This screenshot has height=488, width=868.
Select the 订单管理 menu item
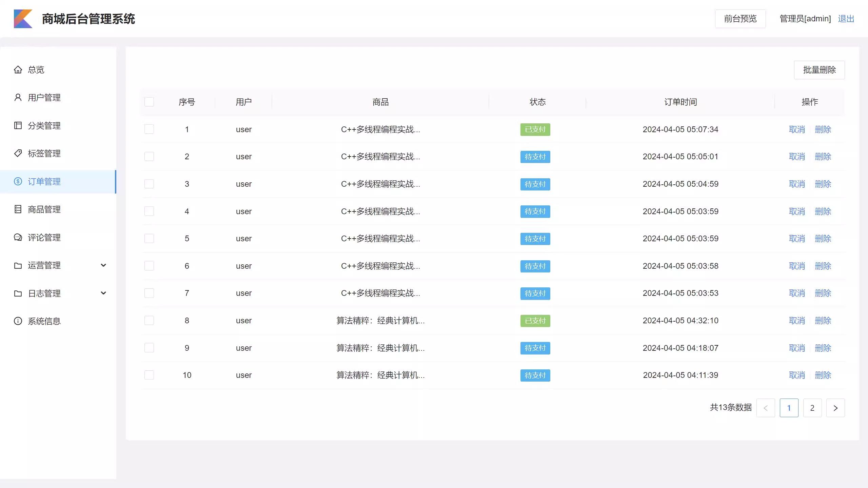pos(58,181)
